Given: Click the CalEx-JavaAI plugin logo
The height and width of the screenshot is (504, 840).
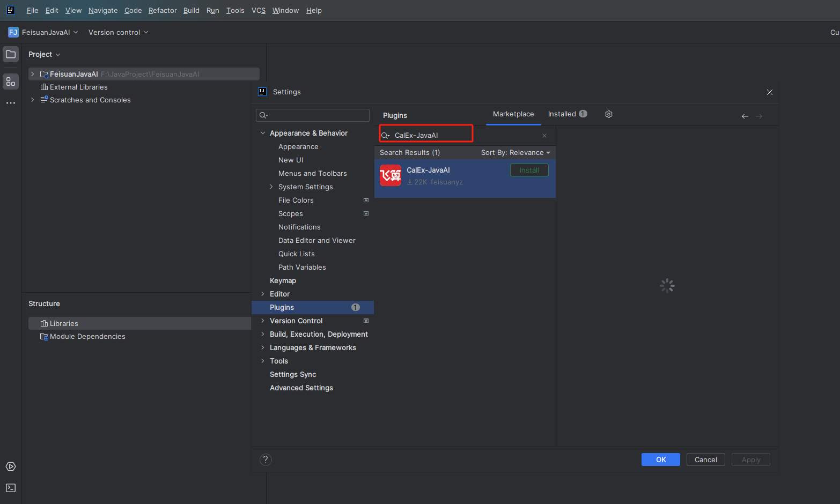Looking at the screenshot, I should coord(390,175).
